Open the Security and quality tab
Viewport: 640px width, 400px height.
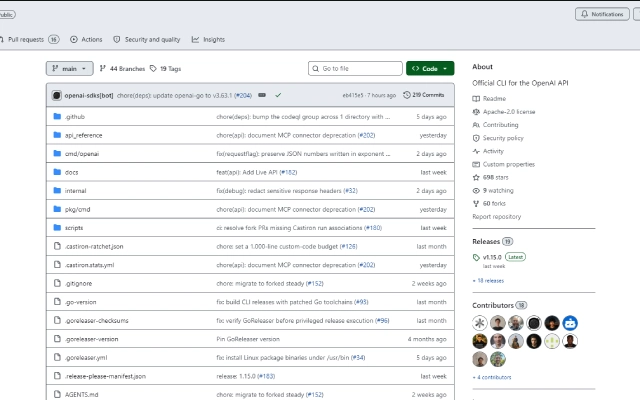147,40
